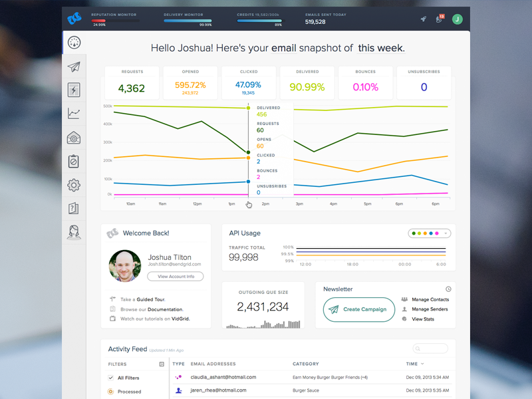Open the lightning bolt sidebar icon
The height and width of the screenshot is (399, 532).
tap(74, 90)
